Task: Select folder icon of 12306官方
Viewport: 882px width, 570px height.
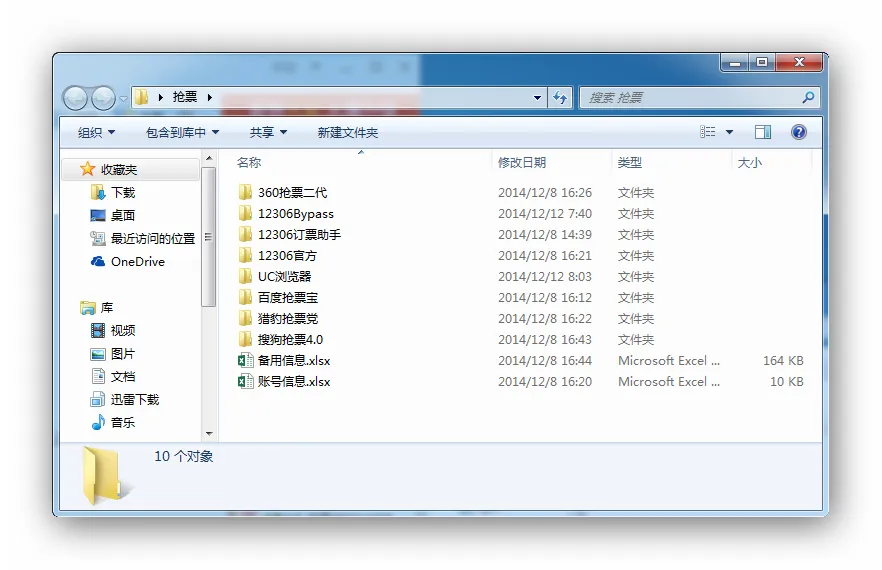Action: [245, 255]
